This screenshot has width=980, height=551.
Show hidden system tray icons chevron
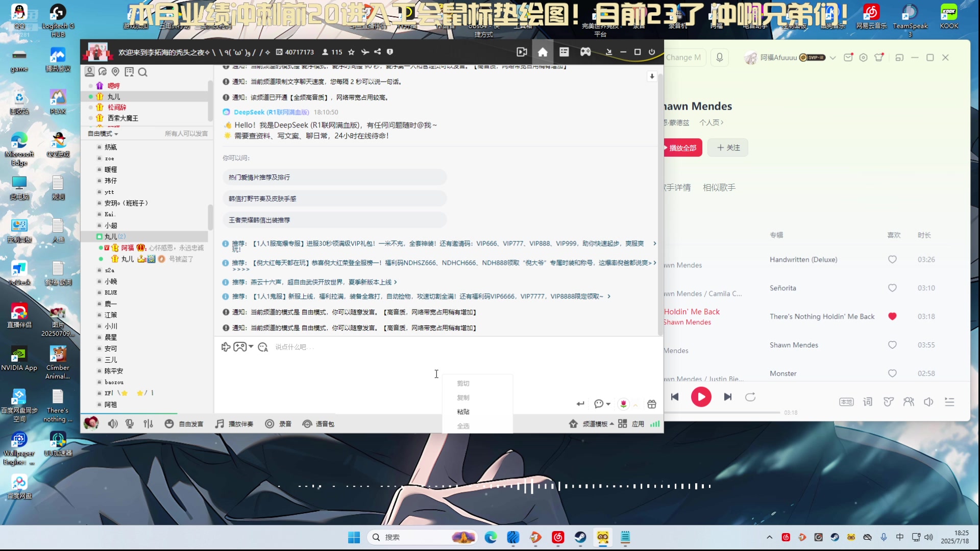770,537
